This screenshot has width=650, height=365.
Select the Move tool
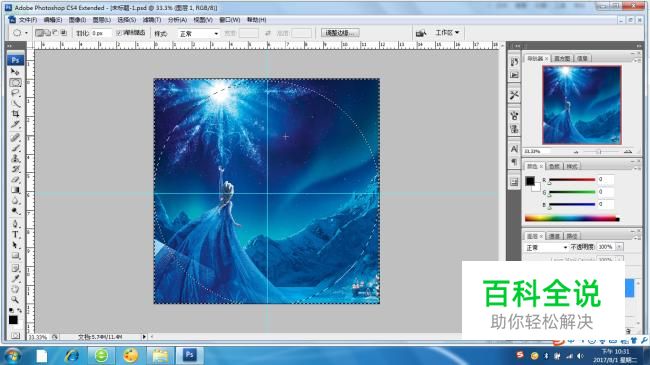(x=15, y=72)
